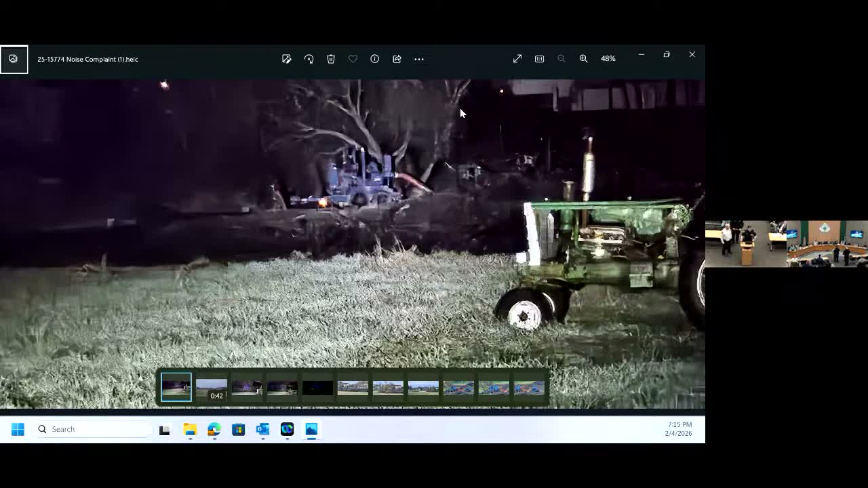
Task: Open the Webex app on the taskbar
Action: point(287,429)
